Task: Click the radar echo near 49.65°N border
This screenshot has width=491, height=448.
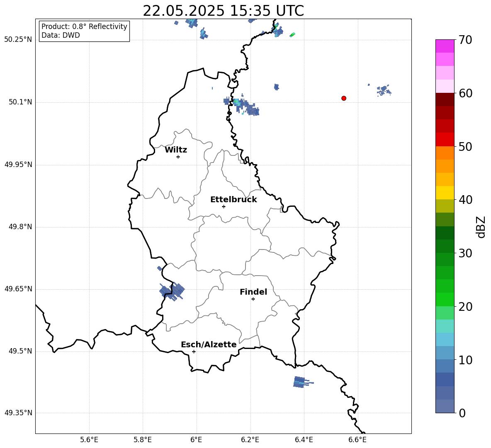Action: coord(172,292)
